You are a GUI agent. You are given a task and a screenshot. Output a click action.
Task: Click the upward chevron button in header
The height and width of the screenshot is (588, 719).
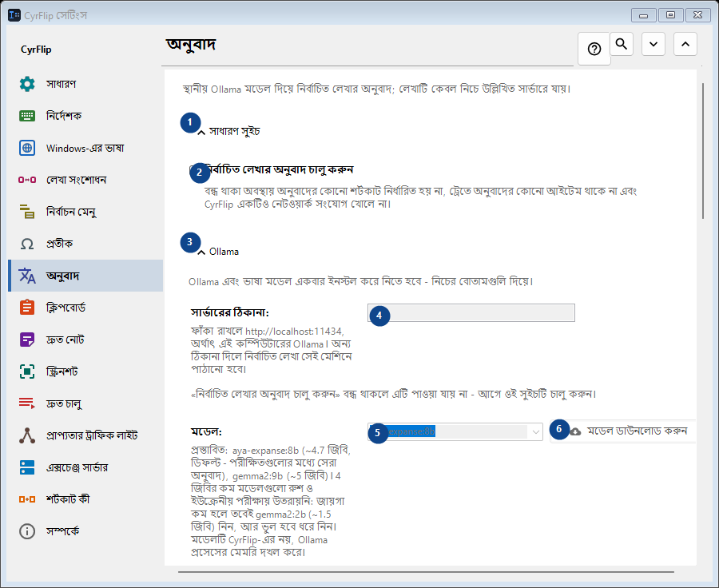click(685, 44)
